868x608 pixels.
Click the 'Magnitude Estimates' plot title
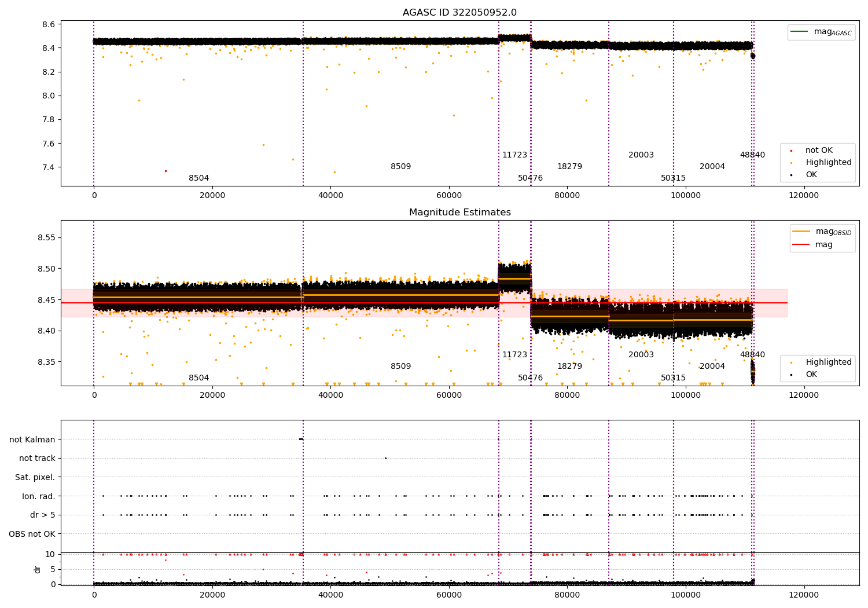pyautogui.click(x=459, y=213)
